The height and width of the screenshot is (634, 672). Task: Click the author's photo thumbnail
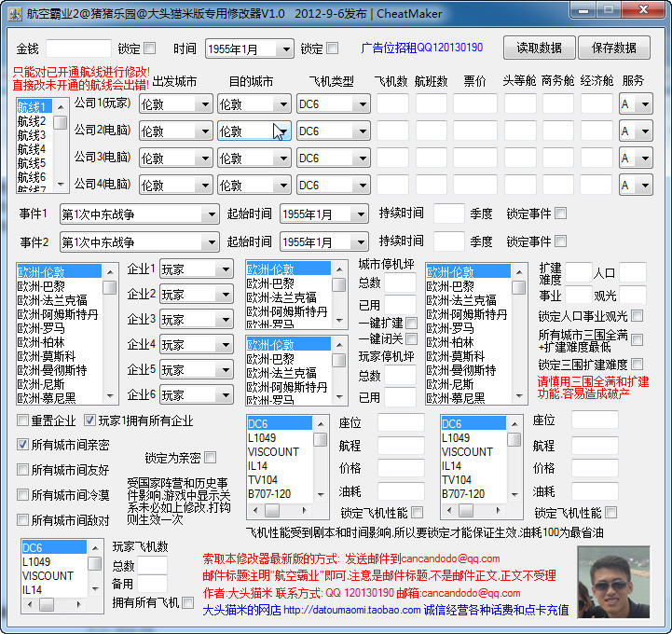tap(613, 581)
